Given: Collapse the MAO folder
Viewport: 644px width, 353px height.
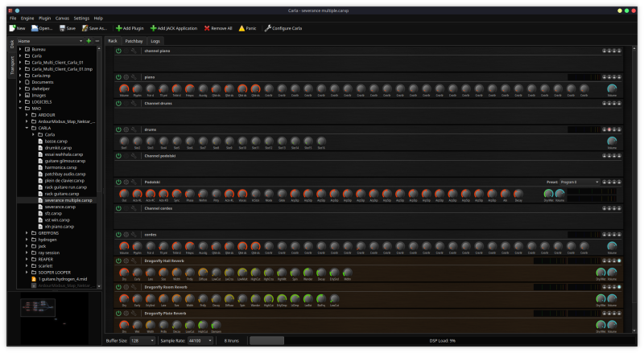Looking at the screenshot, I should [x=21, y=109].
